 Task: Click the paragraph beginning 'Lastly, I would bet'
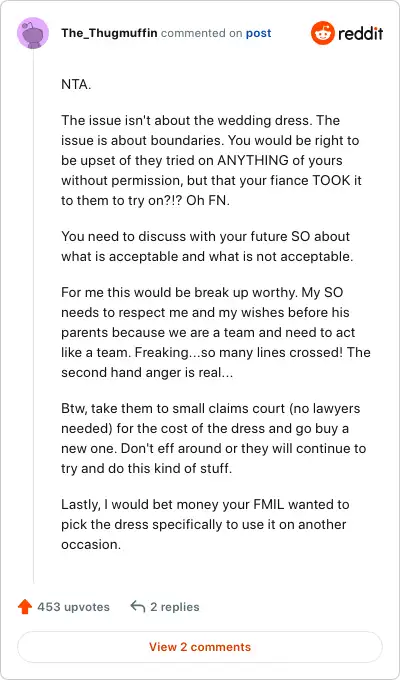pos(205,524)
